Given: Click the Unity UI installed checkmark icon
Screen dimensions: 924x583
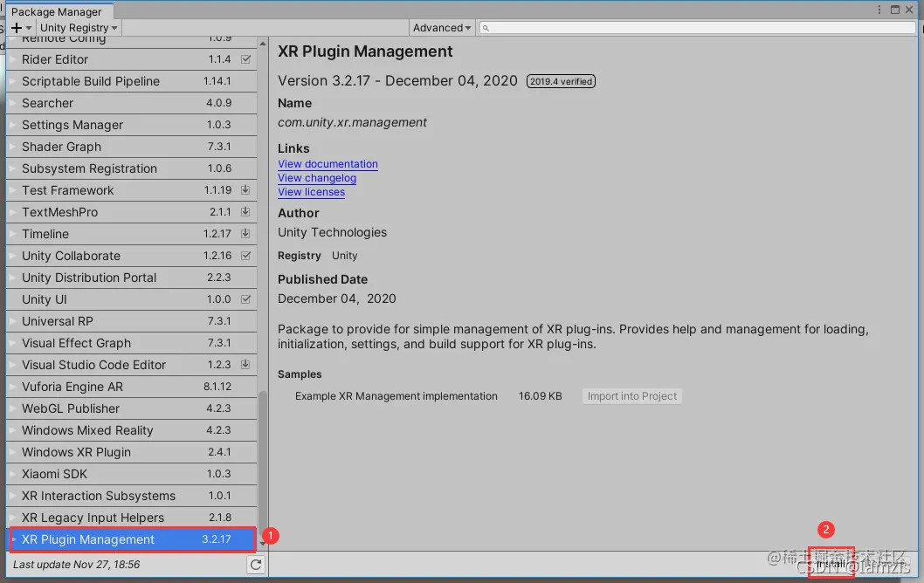Looking at the screenshot, I should 245,298.
